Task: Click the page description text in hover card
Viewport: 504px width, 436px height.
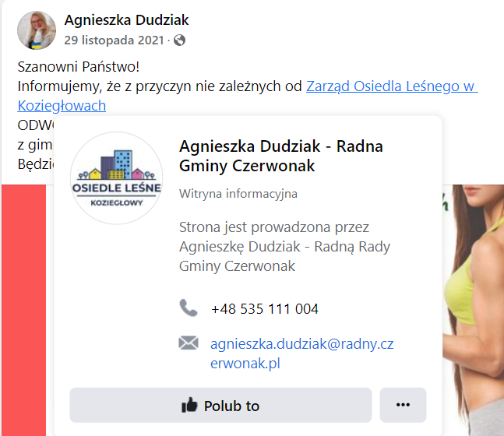Action: pos(284,247)
